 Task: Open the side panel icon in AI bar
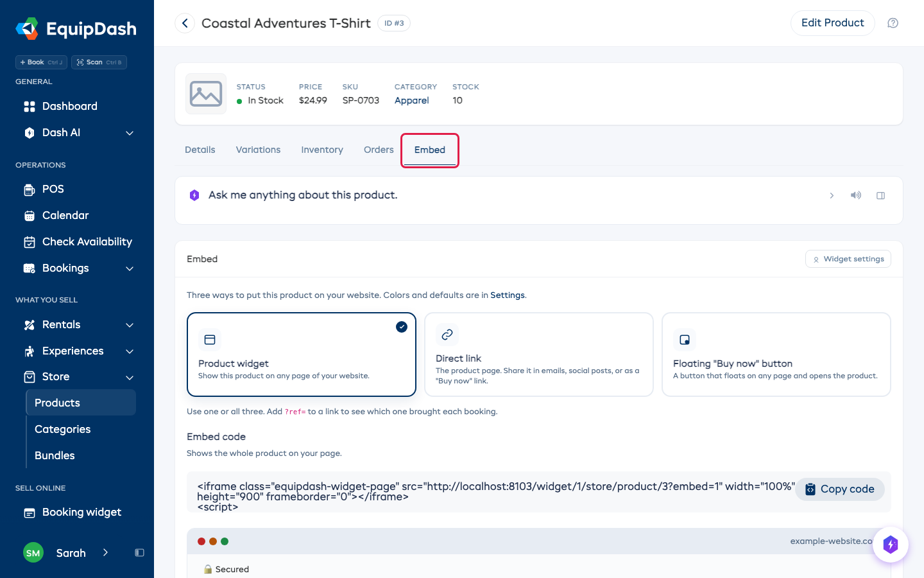click(x=881, y=195)
